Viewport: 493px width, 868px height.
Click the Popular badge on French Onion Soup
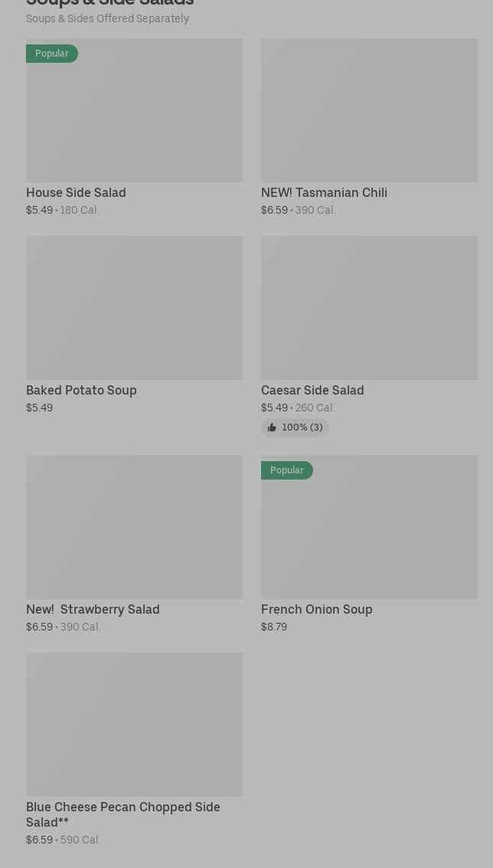pos(287,470)
